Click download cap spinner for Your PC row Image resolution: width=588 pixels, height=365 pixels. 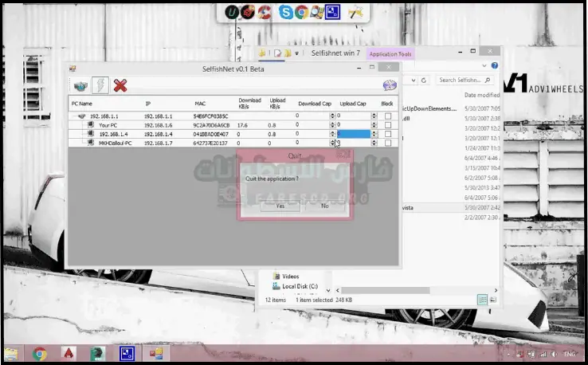click(332, 125)
